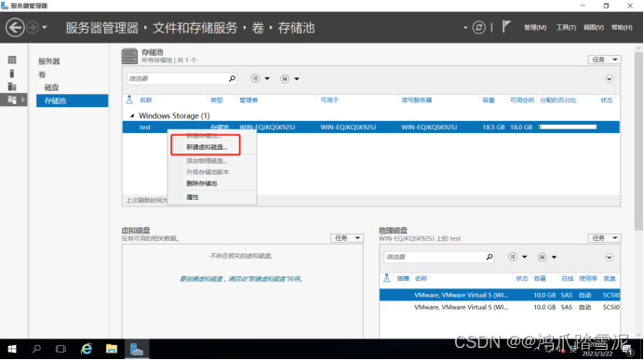Image resolution: width=644 pixels, height=360 pixels.
Task: Choose 升级存储池版本 in the context menu
Action: click(208, 172)
